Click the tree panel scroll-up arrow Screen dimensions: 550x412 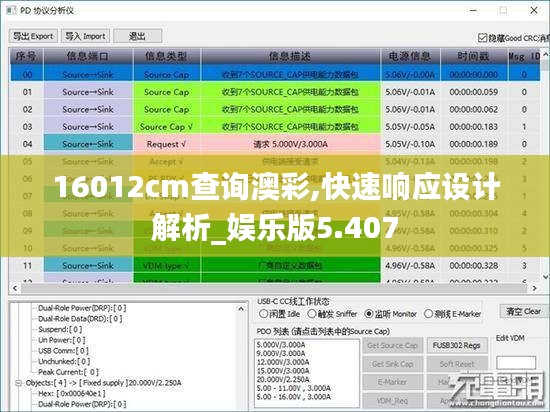point(241,309)
